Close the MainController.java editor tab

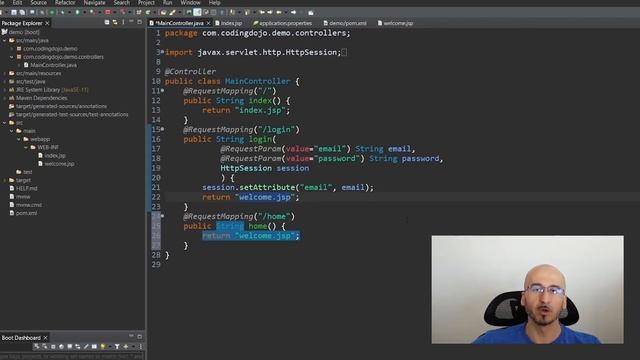(208, 23)
